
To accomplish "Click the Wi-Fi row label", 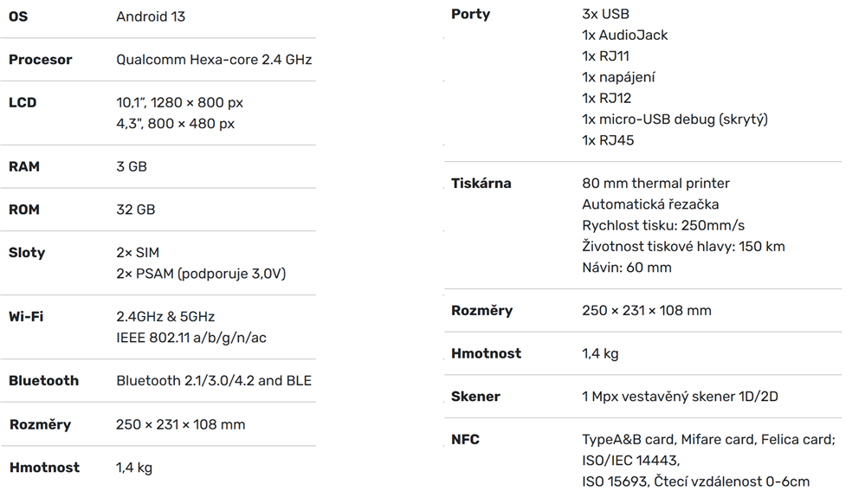I will coord(26,317).
